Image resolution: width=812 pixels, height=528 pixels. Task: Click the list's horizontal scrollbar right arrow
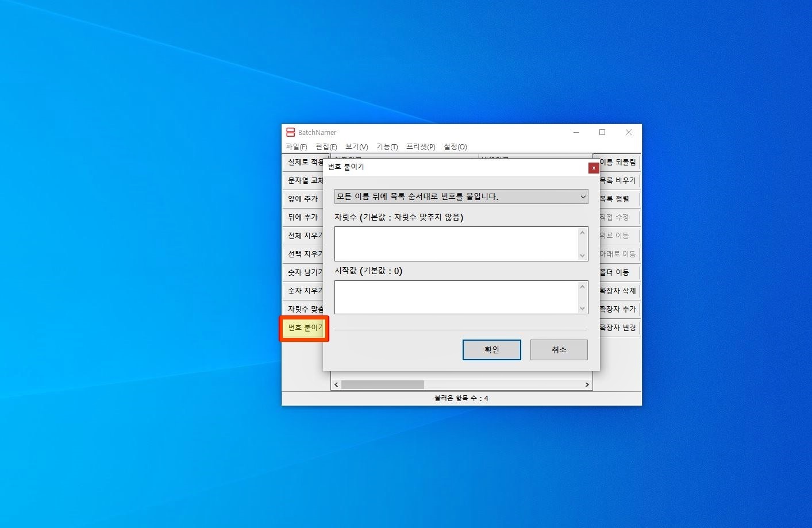coord(587,385)
